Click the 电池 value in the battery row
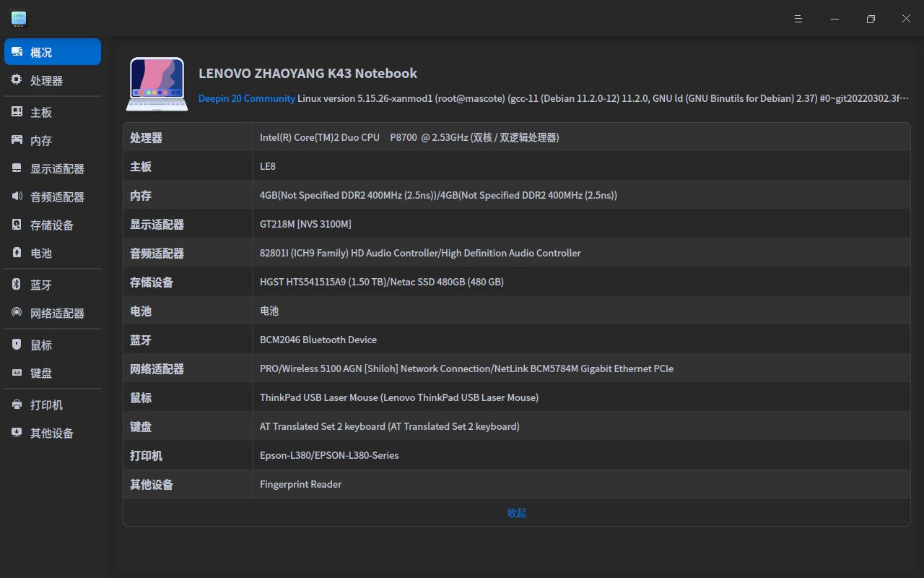Screen dimensions: 924x578 pyautogui.click(x=269, y=311)
